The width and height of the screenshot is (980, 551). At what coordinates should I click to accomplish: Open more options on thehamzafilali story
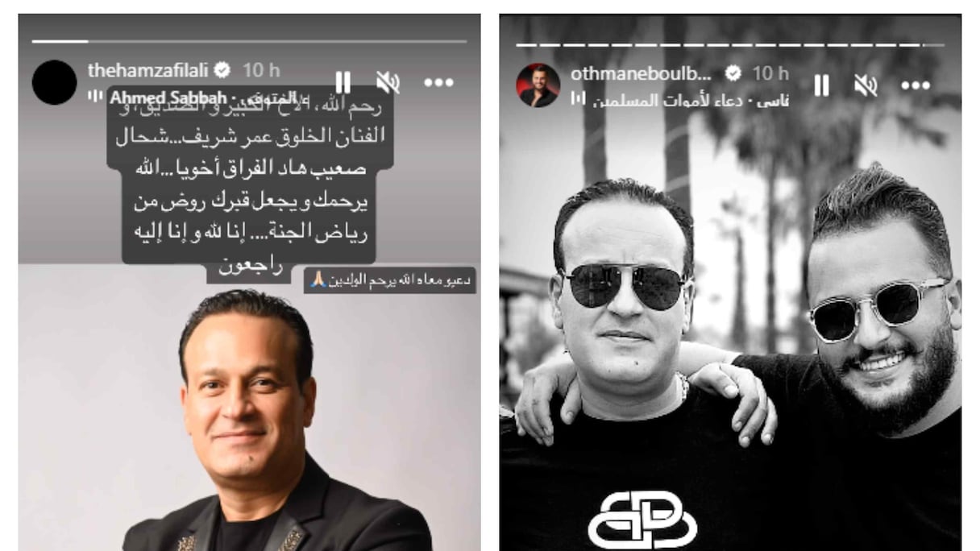tap(438, 82)
